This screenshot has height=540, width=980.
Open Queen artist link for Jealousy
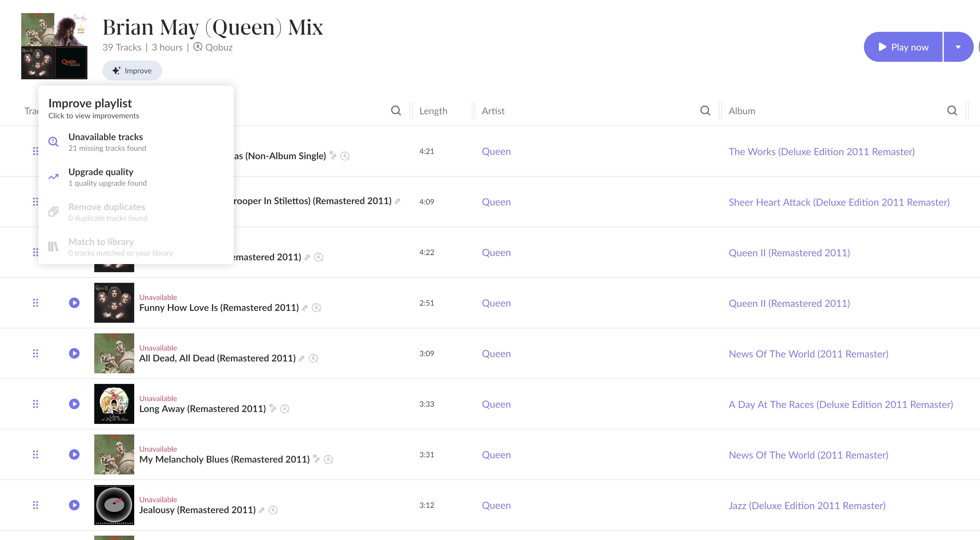tap(496, 506)
